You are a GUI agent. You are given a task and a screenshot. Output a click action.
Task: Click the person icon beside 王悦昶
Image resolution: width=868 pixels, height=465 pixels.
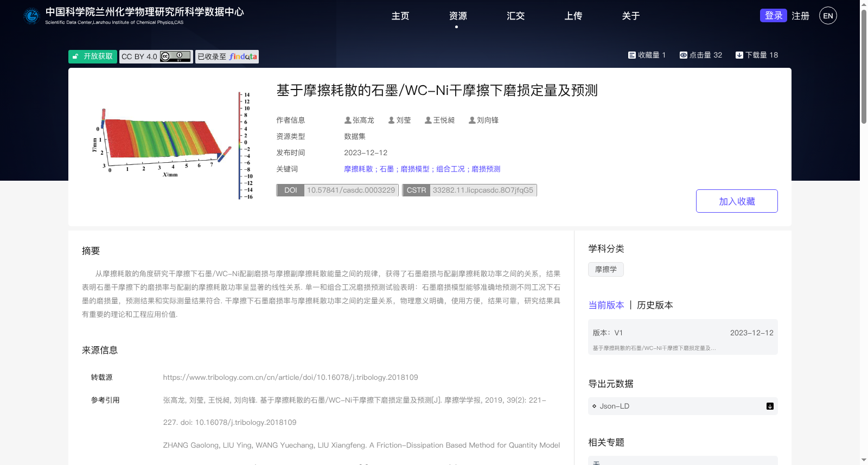pos(428,120)
